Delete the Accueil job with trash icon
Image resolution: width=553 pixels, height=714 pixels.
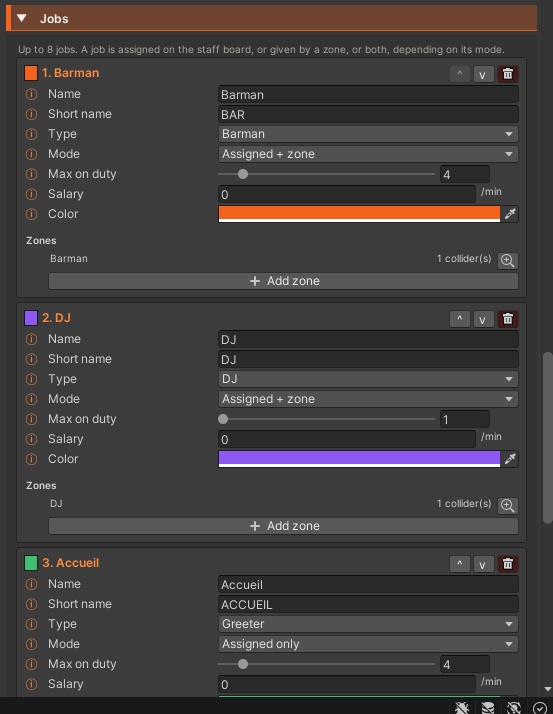point(508,564)
